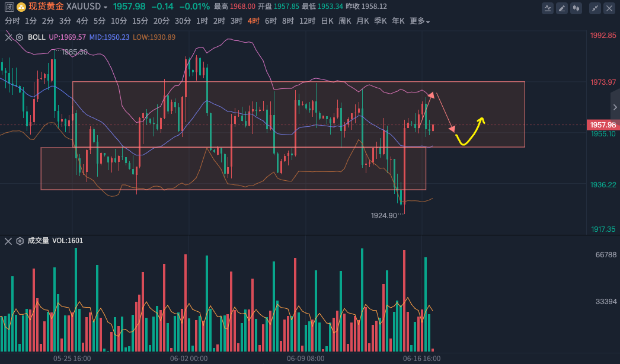The width and height of the screenshot is (620, 364).
Task: Open the indicator line chart tool
Action: [548, 8]
